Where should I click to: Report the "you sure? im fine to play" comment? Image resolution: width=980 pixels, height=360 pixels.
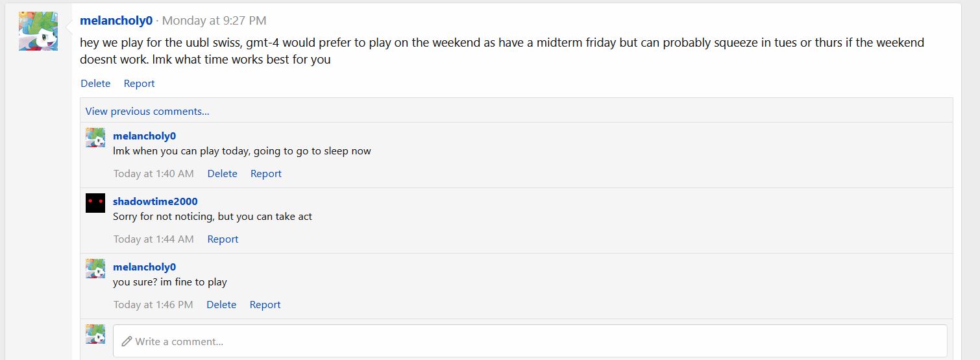tap(265, 305)
